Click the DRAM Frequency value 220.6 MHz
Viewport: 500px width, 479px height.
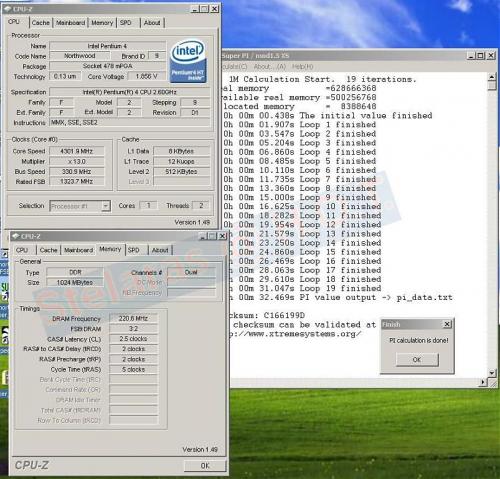133,318
